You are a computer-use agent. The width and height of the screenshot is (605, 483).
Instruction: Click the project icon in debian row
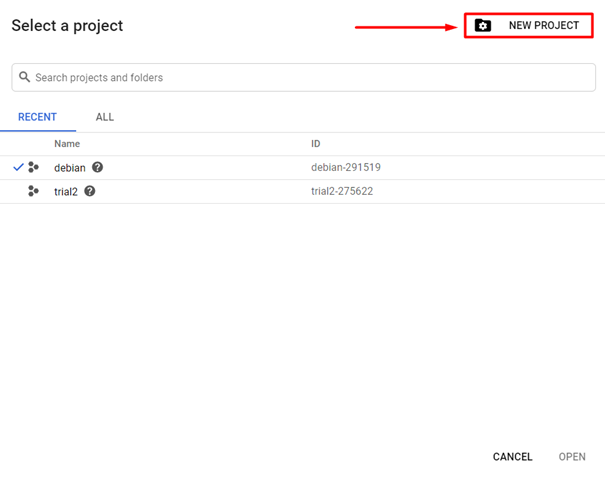(34, 167)
